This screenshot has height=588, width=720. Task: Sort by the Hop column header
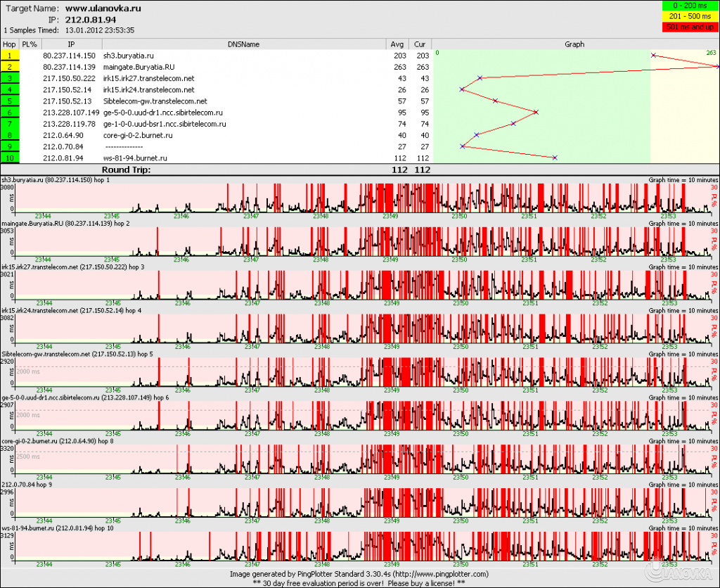(9, 44)
